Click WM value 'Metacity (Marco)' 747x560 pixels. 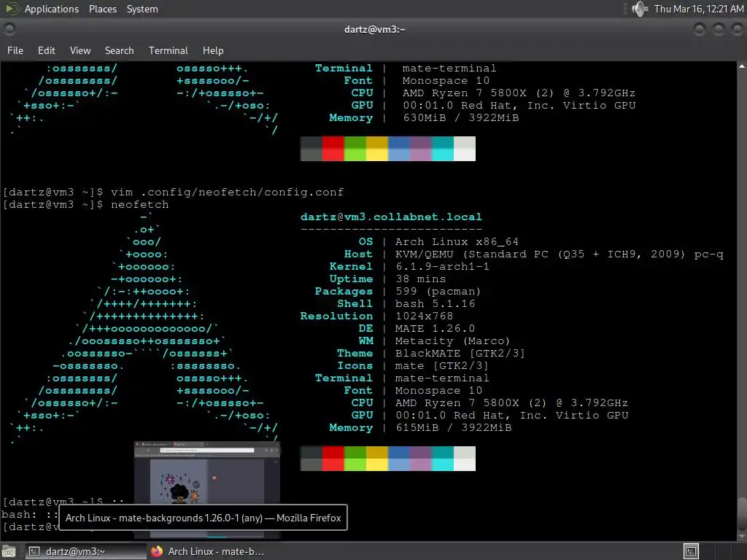point(452,341)
